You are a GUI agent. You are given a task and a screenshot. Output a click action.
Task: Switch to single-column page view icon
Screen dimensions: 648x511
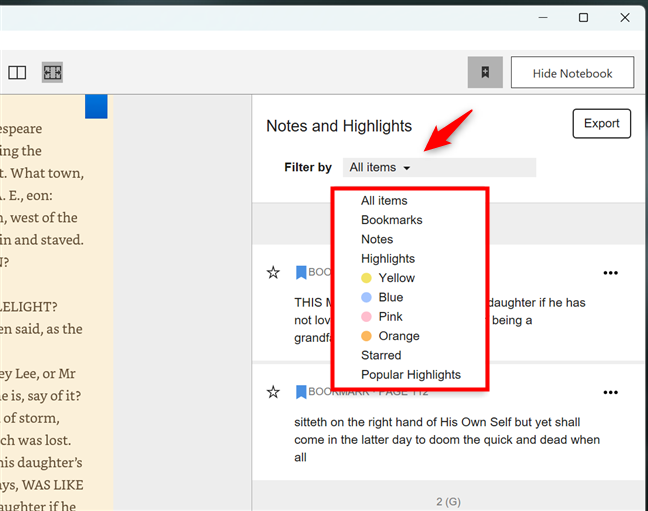tap(17, 73)
